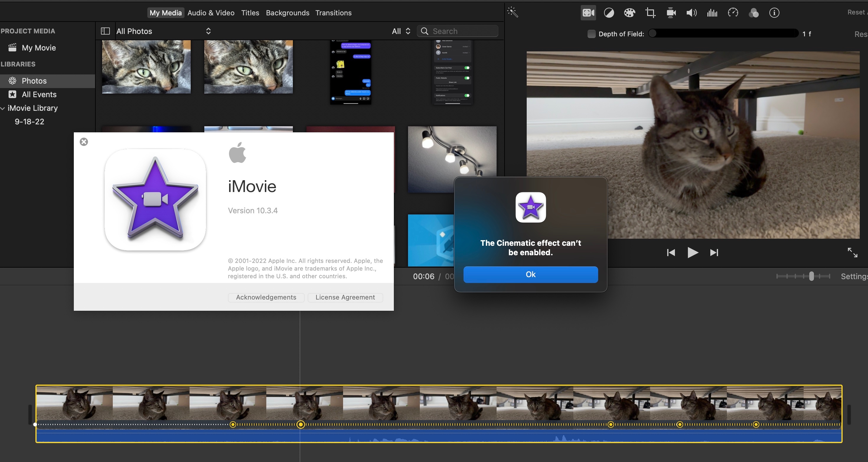Screen dimensions: 868x462
Task: Open the color correction palette icon
Action: (629, 13)
